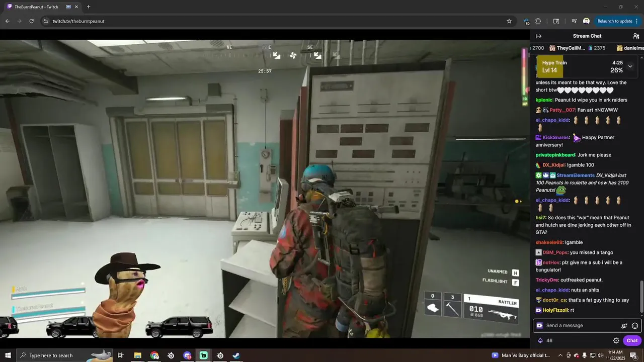
Task: Open the Chrome three-dot menu
Action: tap(637, 21)
